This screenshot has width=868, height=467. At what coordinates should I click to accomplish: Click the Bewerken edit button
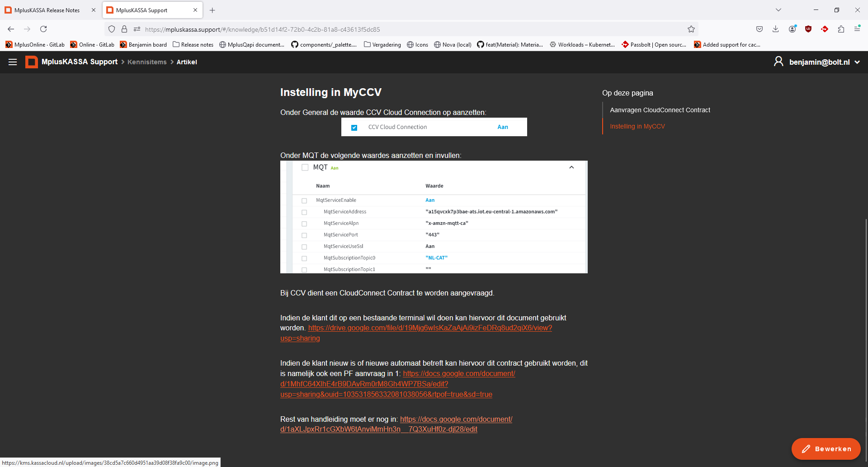(x=826, y=449)
